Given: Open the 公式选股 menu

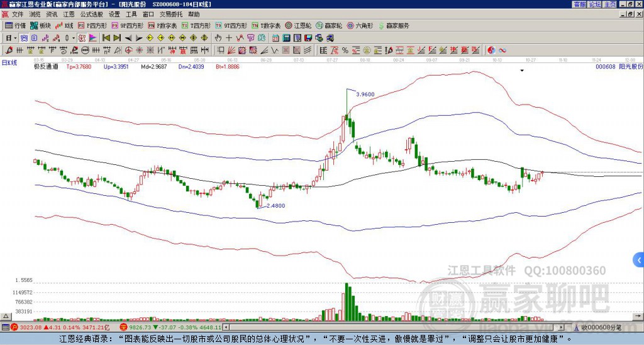Looking at the screenshot, I should tap(92, 14).
